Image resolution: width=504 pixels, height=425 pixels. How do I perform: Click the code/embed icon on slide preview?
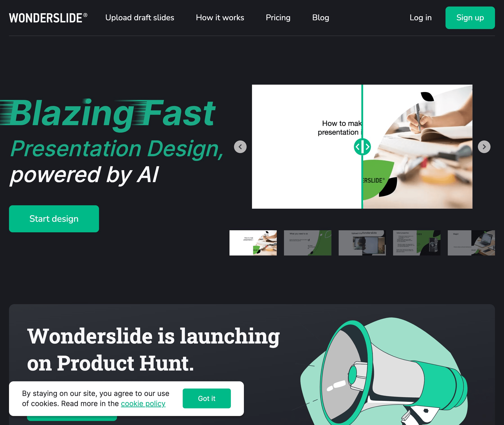pyautogui.click(x=362, y=146)
